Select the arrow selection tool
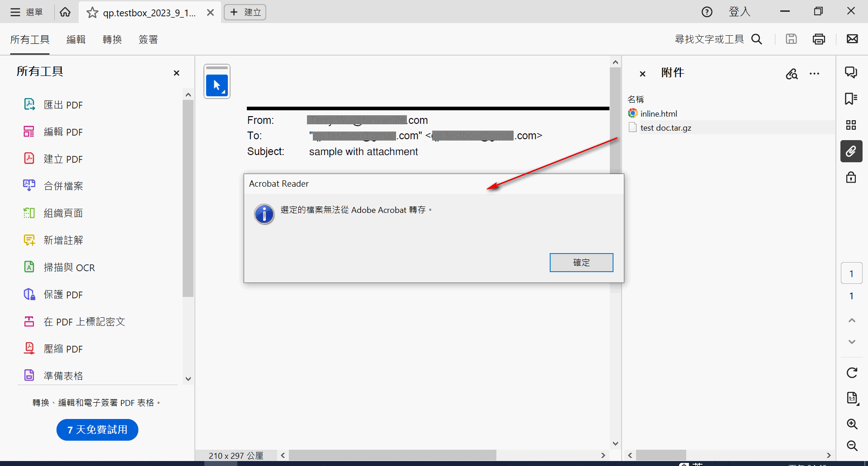The image size is (868, 466). click(217, 85)
